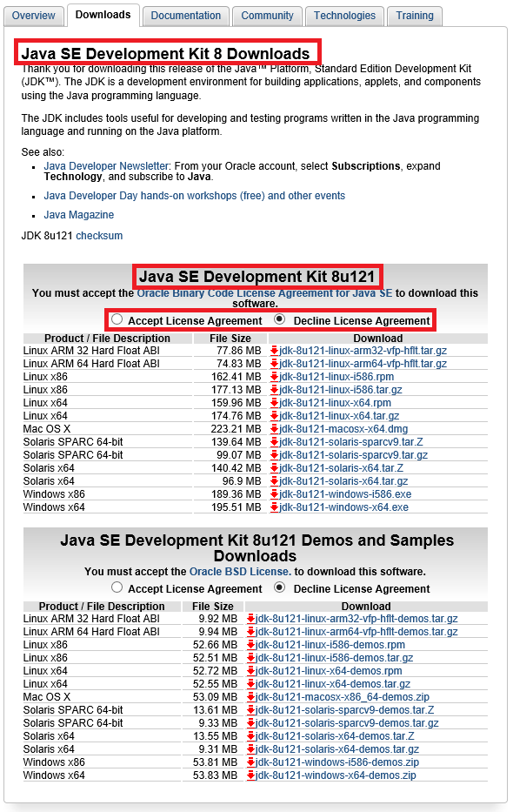Open Oracle Binary Code License Agreement link
This screenshot has width=513, height=812.
264,293
